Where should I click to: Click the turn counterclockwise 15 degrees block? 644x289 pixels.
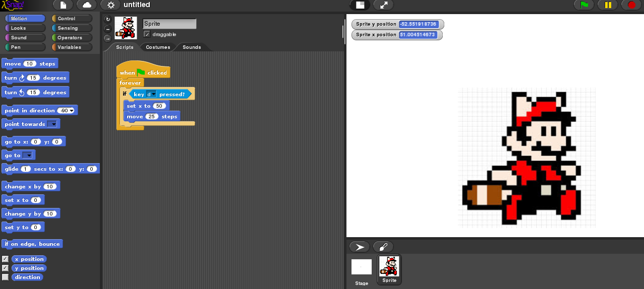click(35, 93)
